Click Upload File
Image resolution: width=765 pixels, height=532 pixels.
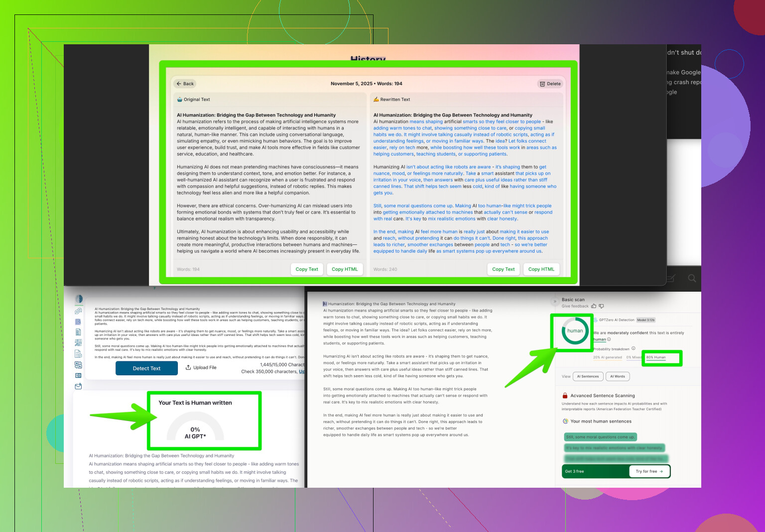(x=201, y=368)
